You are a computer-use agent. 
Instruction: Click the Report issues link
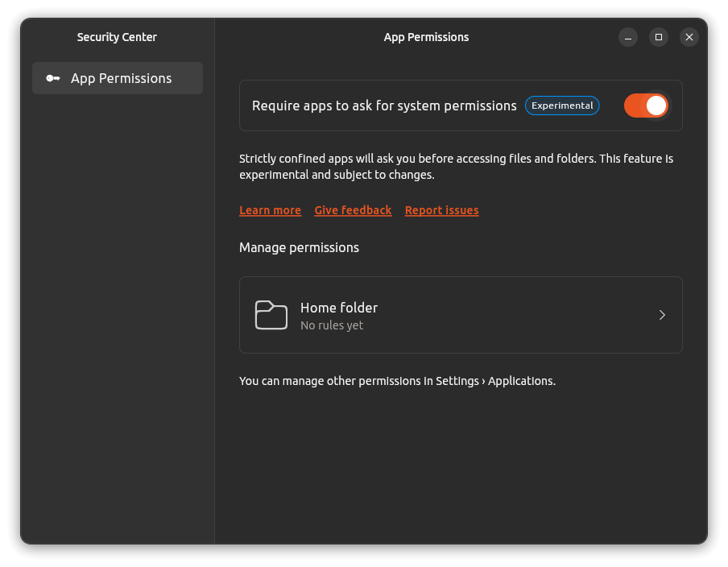click(x=441, y=210)
